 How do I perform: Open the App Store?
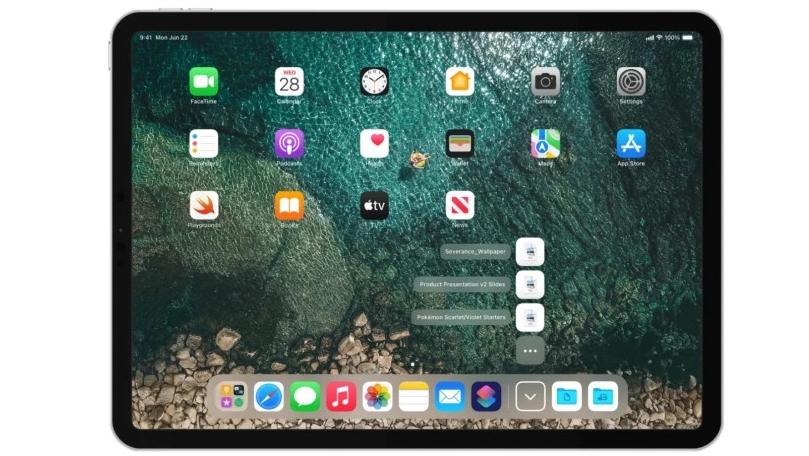(x=631, y=143)
